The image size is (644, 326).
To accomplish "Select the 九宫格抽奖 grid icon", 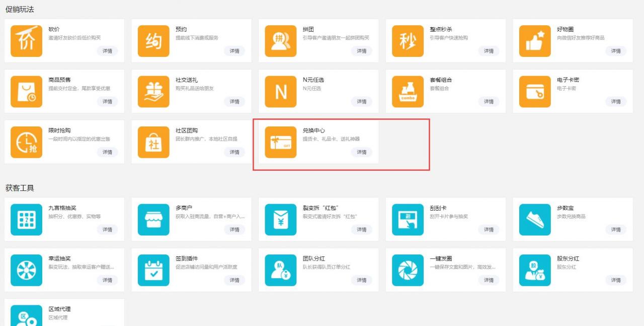I will pos(27,219).
